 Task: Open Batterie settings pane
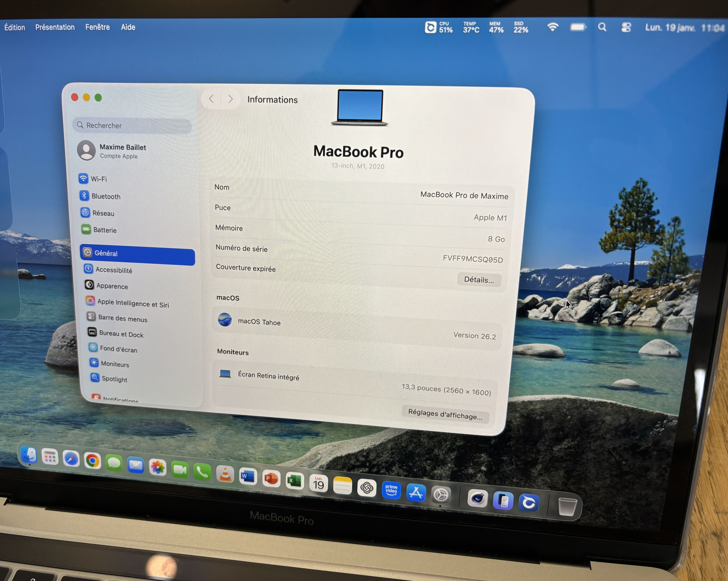point(105,230)
